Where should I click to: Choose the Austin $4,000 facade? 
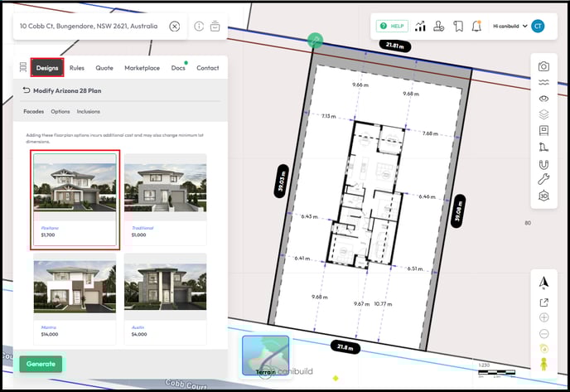tap(166, 299)
